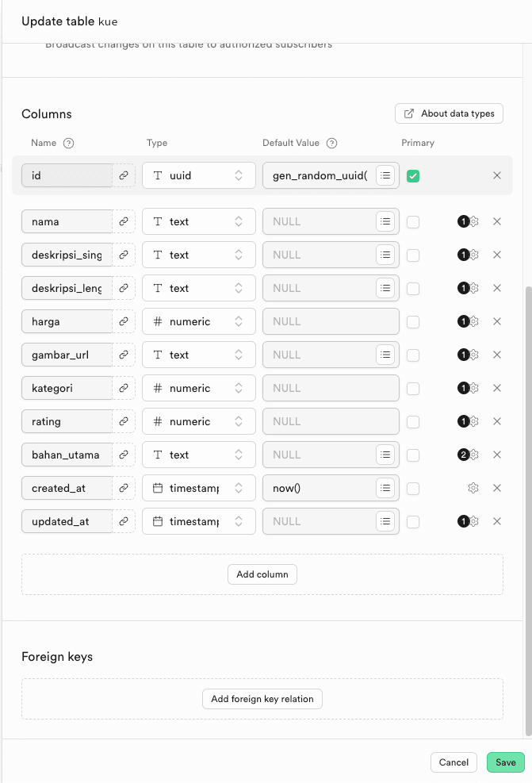The width and height of the screenshot is (532, 783).
Task: Mark kategori as primary key
Action: click(x=413, y=389)
